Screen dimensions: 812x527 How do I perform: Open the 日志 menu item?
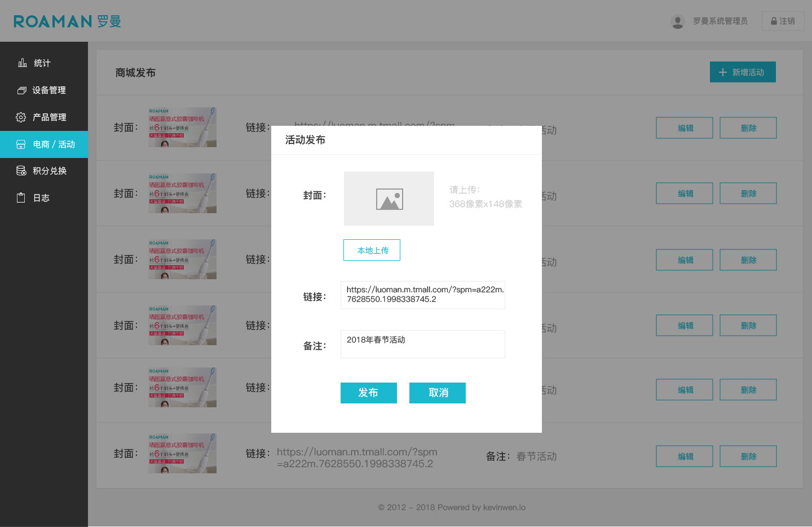(41, 198)
